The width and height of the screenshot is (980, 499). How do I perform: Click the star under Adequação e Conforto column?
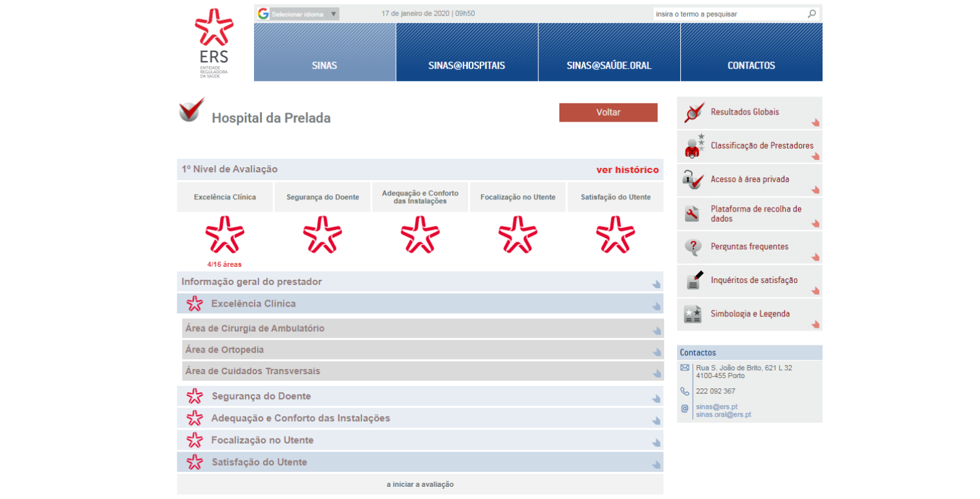point(420,235)
